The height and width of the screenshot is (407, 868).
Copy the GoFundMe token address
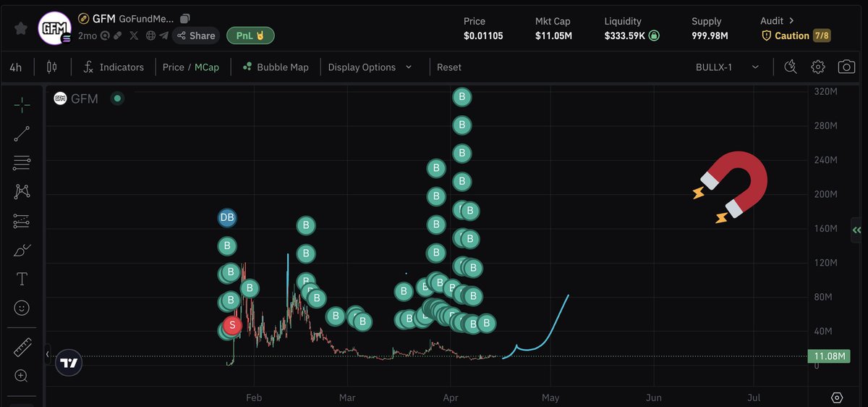point(185,18)
